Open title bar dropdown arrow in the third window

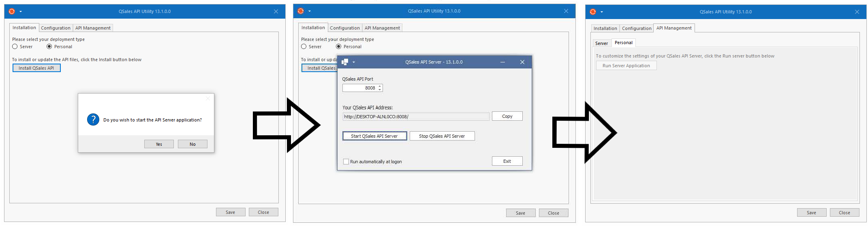click(x=602, y=12)
